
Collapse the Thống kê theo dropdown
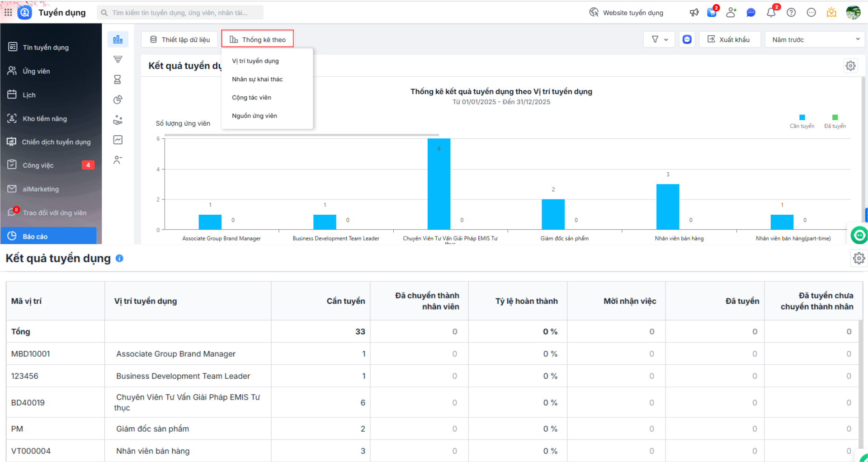click(x=258, y=40)
